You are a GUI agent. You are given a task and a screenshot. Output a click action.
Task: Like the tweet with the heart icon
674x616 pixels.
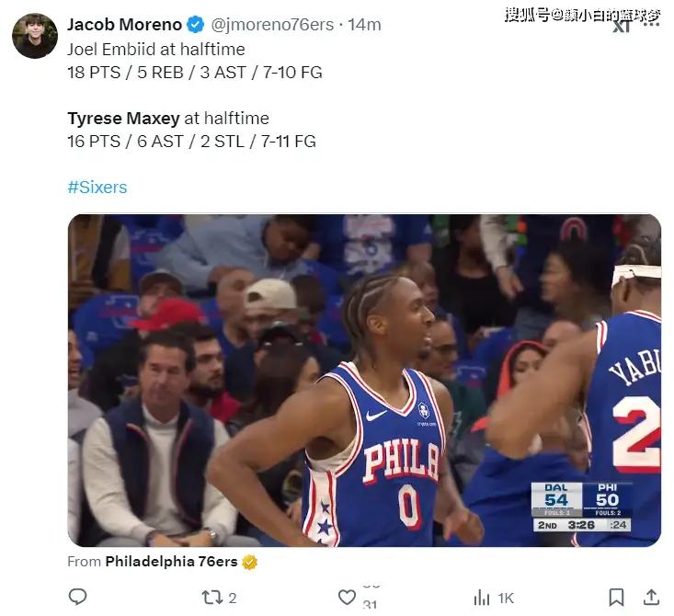(347, 598)
